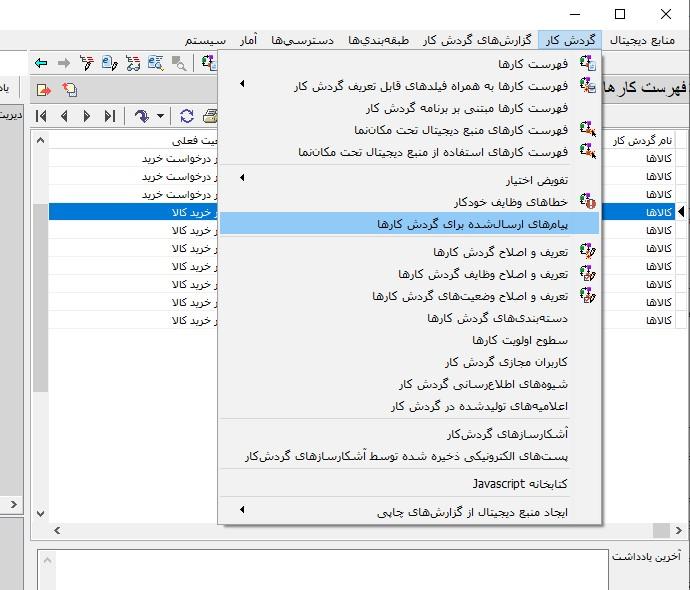Click the icon beside خطاهای وظایف خودکار
690x590 pixels.
click(x=588, y=202)
